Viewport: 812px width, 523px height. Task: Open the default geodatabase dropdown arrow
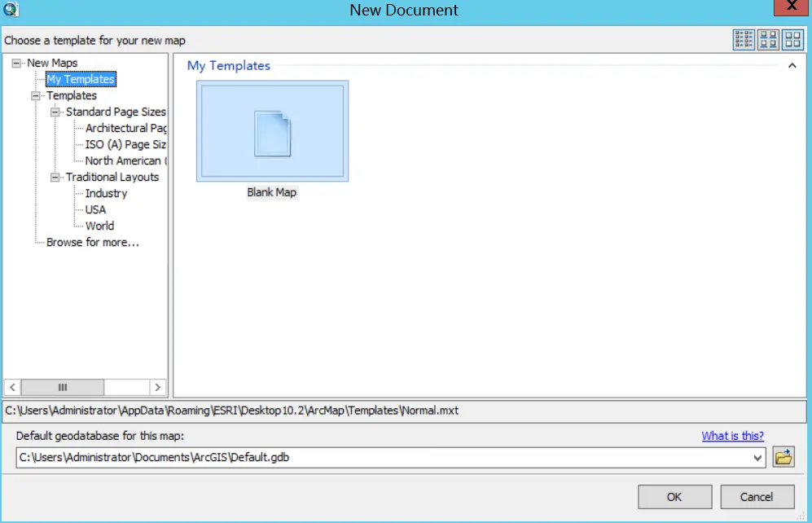[757, 458]
